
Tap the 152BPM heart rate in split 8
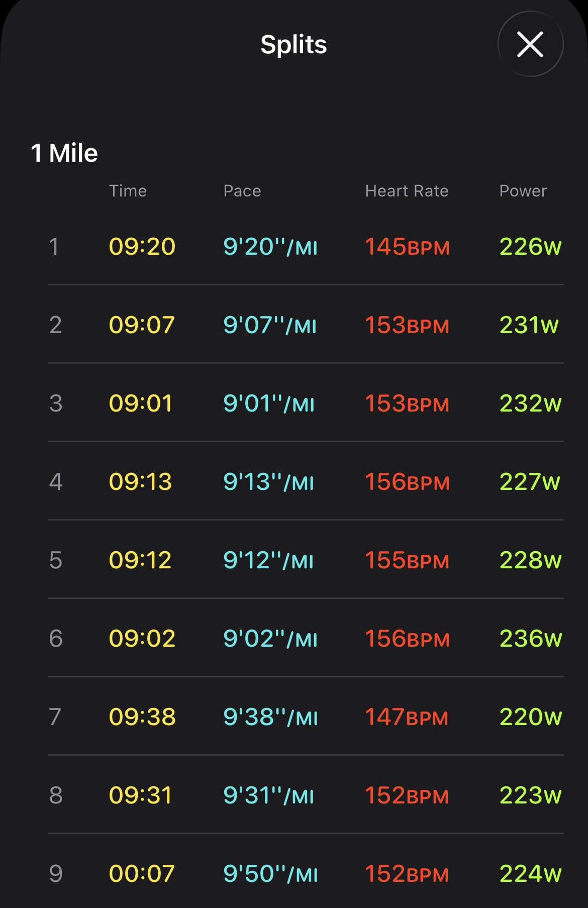pyautogui.click(x=407, y=795)
